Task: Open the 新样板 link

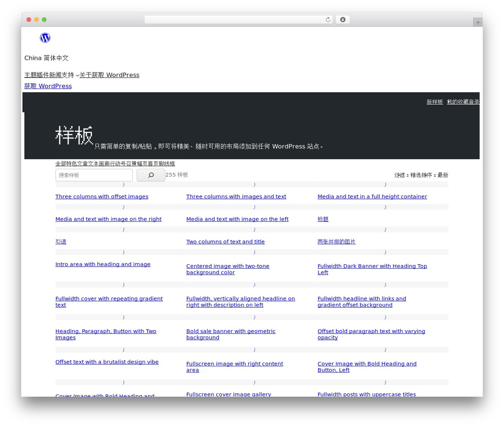Action: click(x=435, y=102)
